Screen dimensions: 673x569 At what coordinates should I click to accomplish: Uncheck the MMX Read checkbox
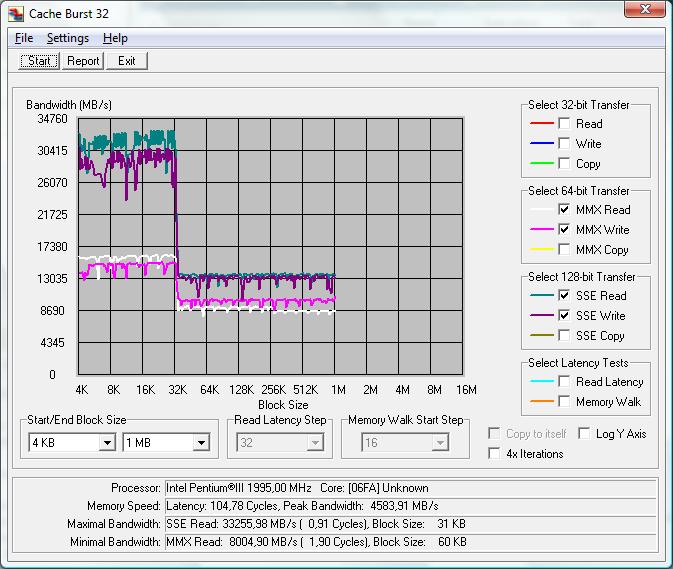point(565,210)
